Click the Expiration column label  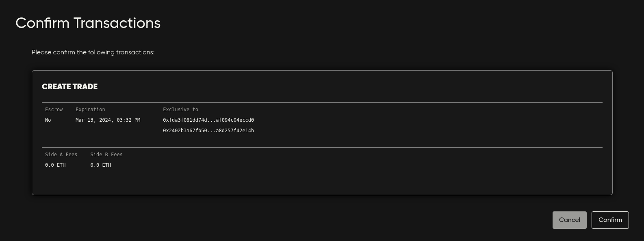pyautogui.click(x=90, y=110)
